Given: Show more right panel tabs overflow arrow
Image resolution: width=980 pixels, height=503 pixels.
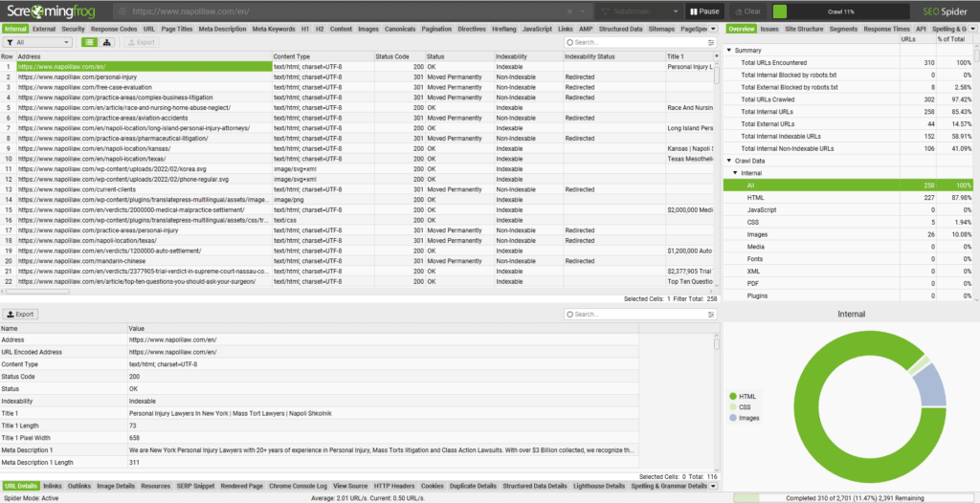Looking at the screenshot, I should [x=972, y=29].
